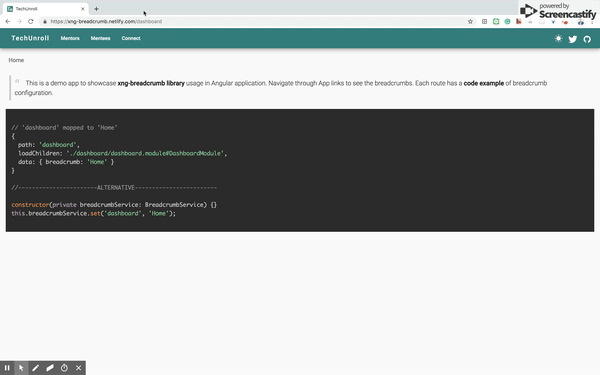This screenshot has height=375, width=600.
Task: Open the Connect nav item
Action: [x=131, y=38]
